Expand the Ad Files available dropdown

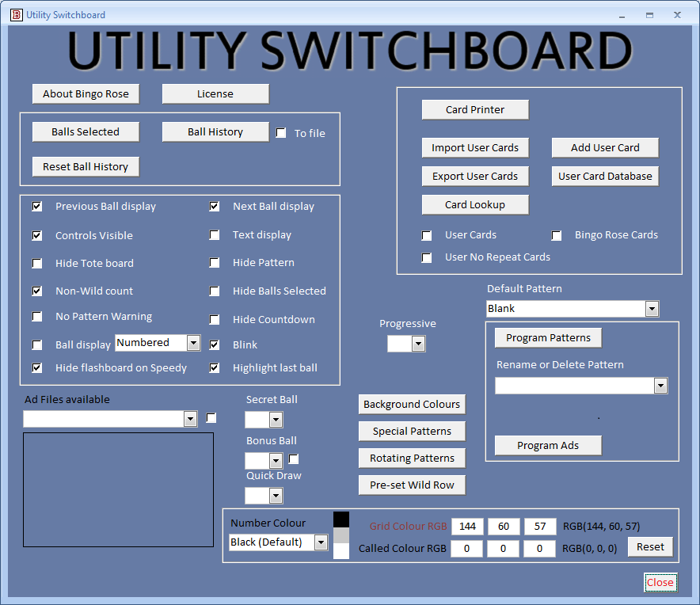coord(191,419)
